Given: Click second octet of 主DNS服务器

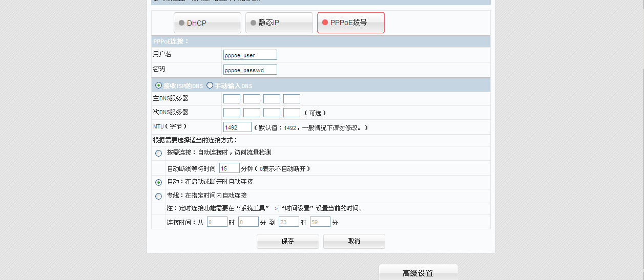Looking at the screenshot, I should click(252, 99).
